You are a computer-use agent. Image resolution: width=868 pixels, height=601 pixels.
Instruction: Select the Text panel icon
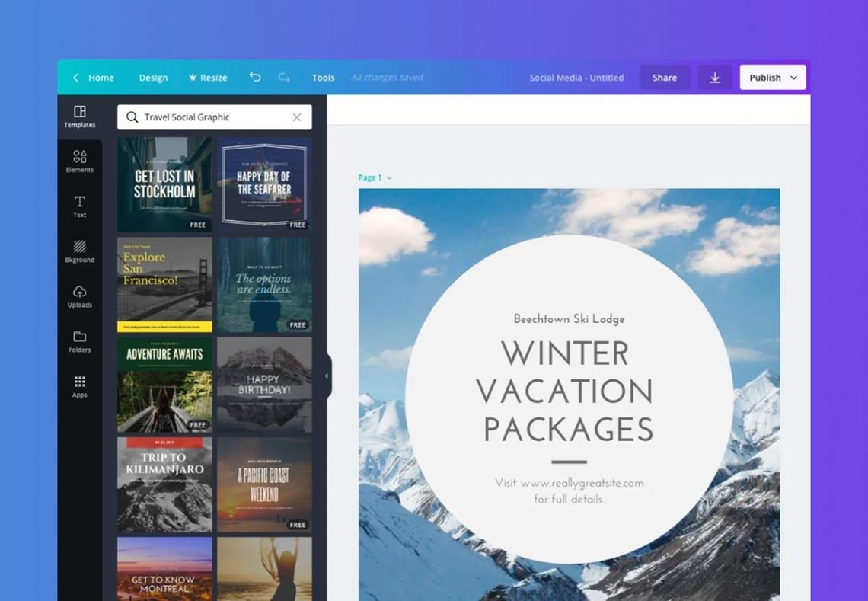(79, 206)
